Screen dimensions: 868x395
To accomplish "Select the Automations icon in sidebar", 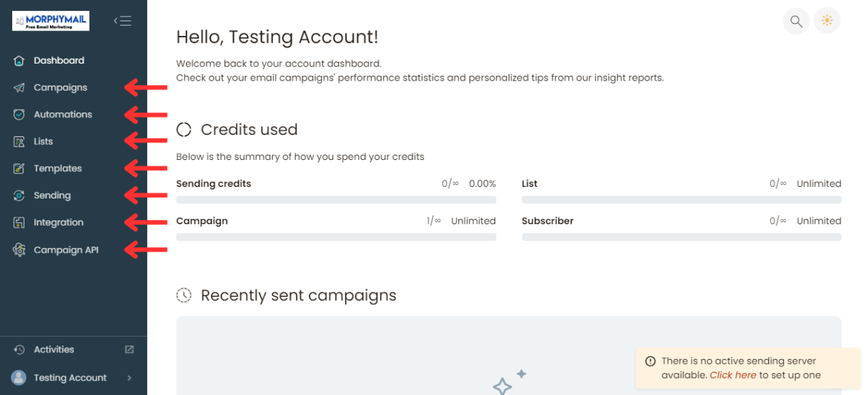I will click(18, 114).
